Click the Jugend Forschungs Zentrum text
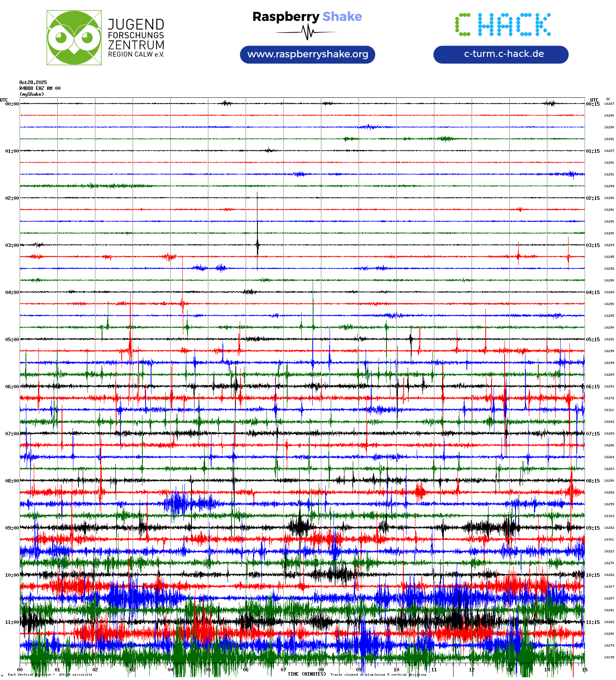Viewport: 616px width, 680px height. 136,38
